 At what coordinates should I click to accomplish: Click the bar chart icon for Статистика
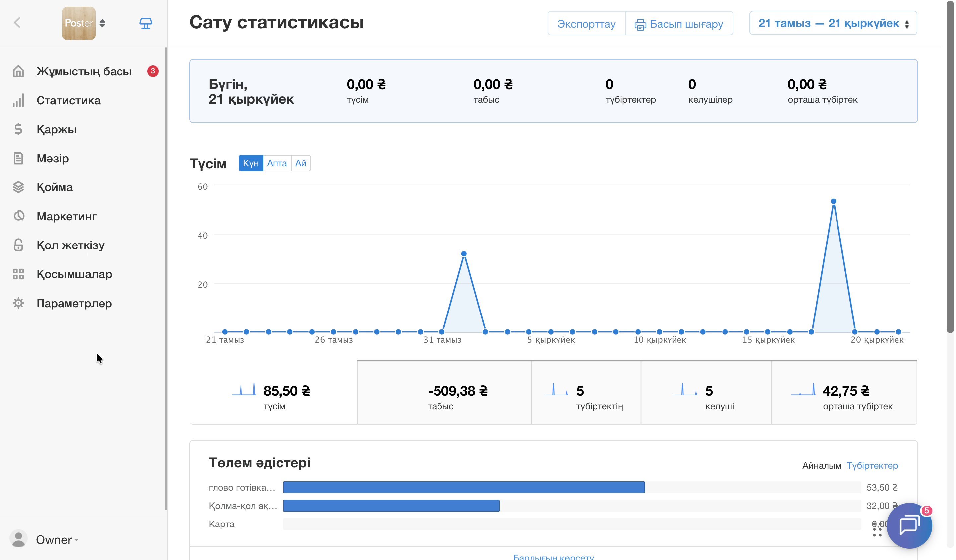pyautogui.click(x=18, y=100)
